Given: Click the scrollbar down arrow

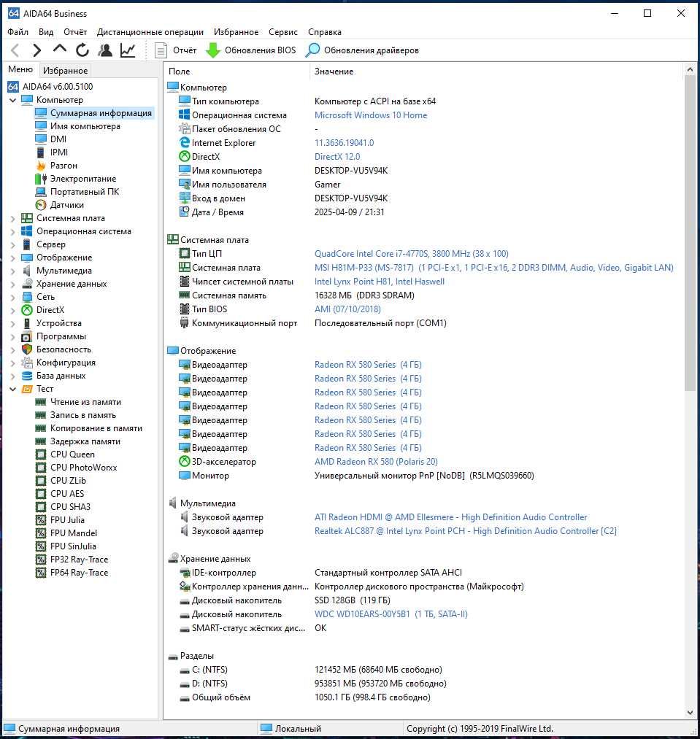Looking at the screenshot, I should click(x=690, y=712).
